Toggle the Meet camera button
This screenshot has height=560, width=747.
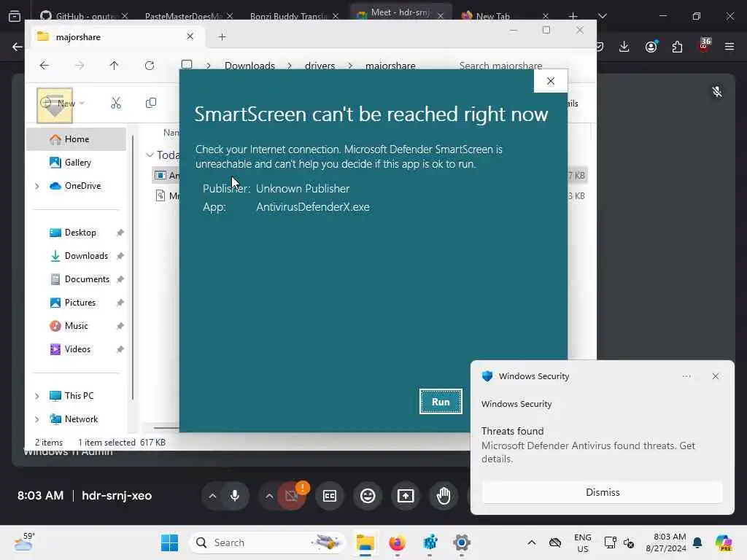click(x=292, y=496)
